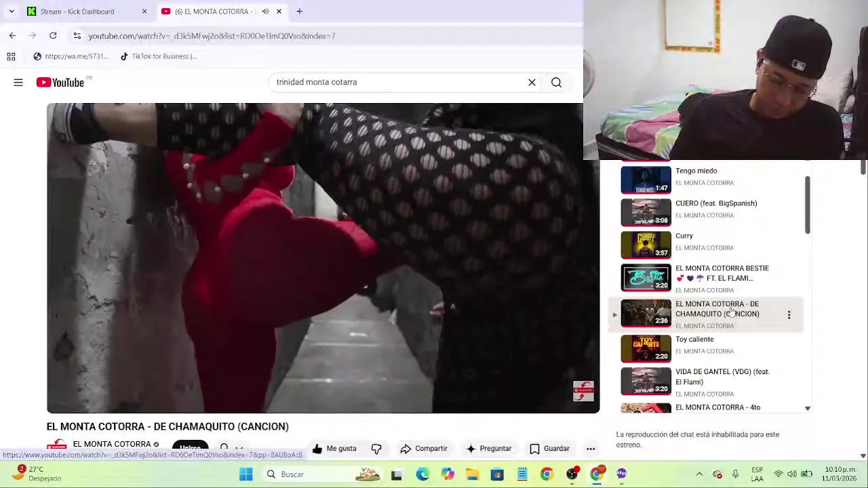Viewport: 868px width, 488px height.
Task: Select CUERO (feat. BigSpanish) playlist item
Action: (x=705, y=211)
